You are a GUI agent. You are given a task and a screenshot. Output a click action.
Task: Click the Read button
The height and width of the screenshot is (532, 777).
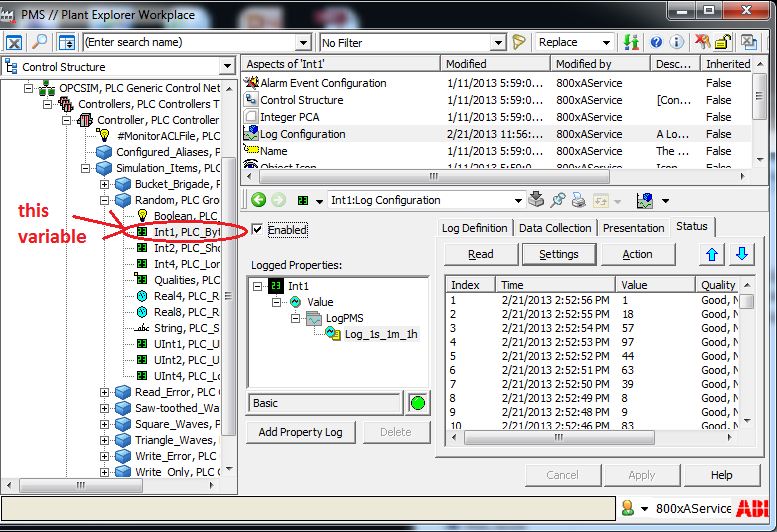click(x=481, y=254)
